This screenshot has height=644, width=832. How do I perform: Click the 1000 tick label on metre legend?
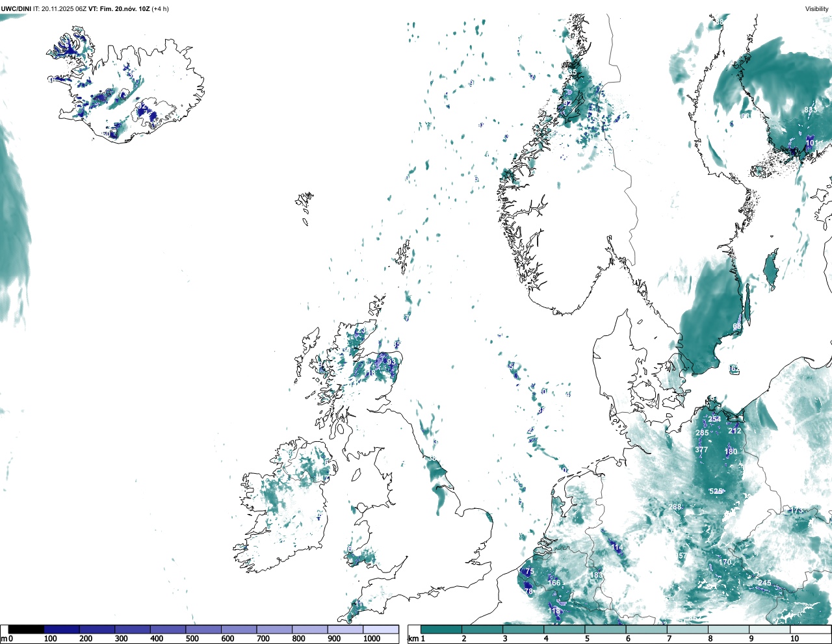point(372,639)
